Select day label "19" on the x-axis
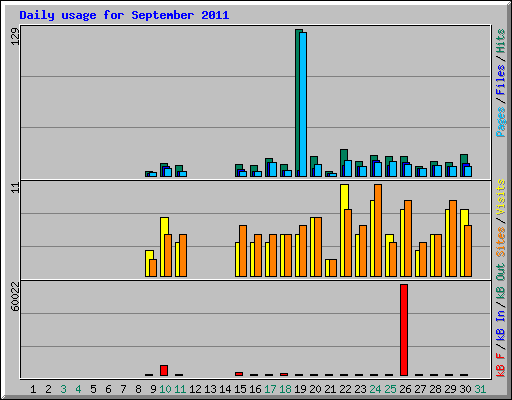 300,389
